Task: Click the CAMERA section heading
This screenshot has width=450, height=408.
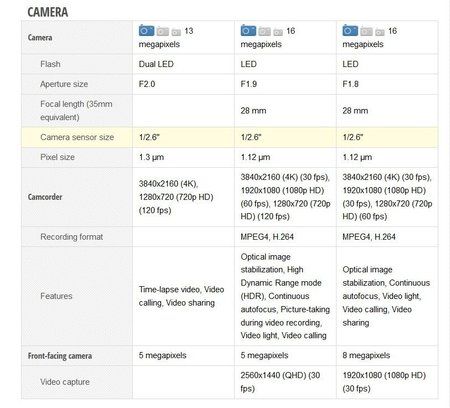Action: (x=48, y=12)
